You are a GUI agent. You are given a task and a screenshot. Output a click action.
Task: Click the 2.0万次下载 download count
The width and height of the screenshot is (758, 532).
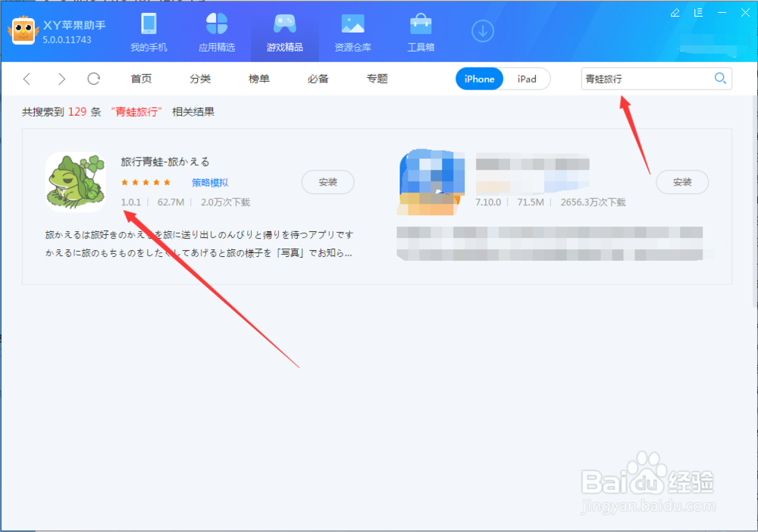[x=225, y=202]
